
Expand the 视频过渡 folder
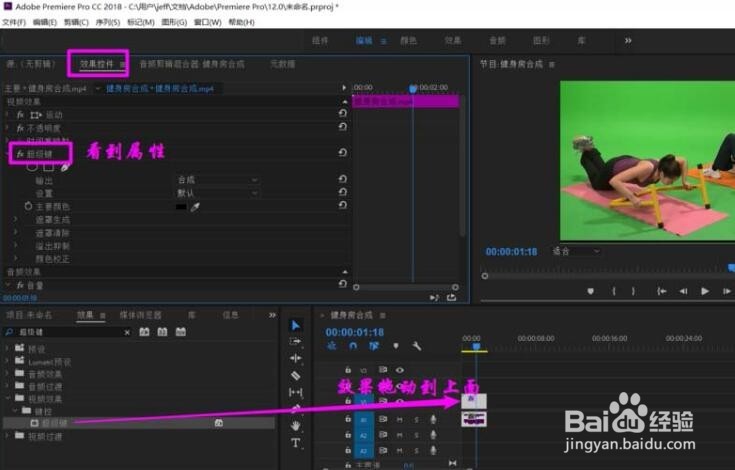tap(7, 436)
